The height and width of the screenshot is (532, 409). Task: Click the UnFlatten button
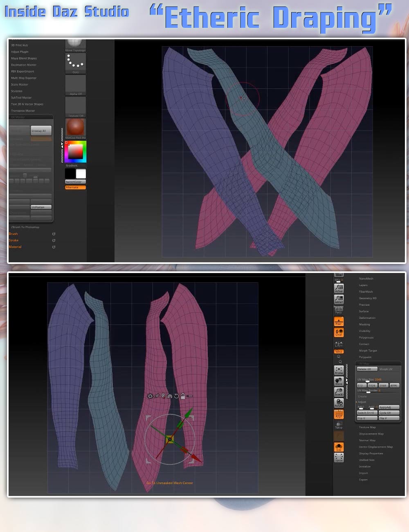tap(41, 207)
